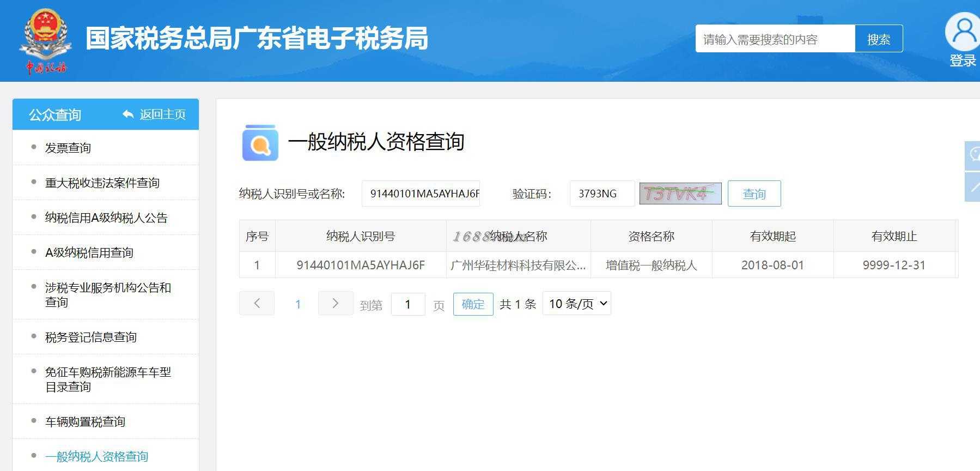Click the 查询 query button

coord(754,194)
